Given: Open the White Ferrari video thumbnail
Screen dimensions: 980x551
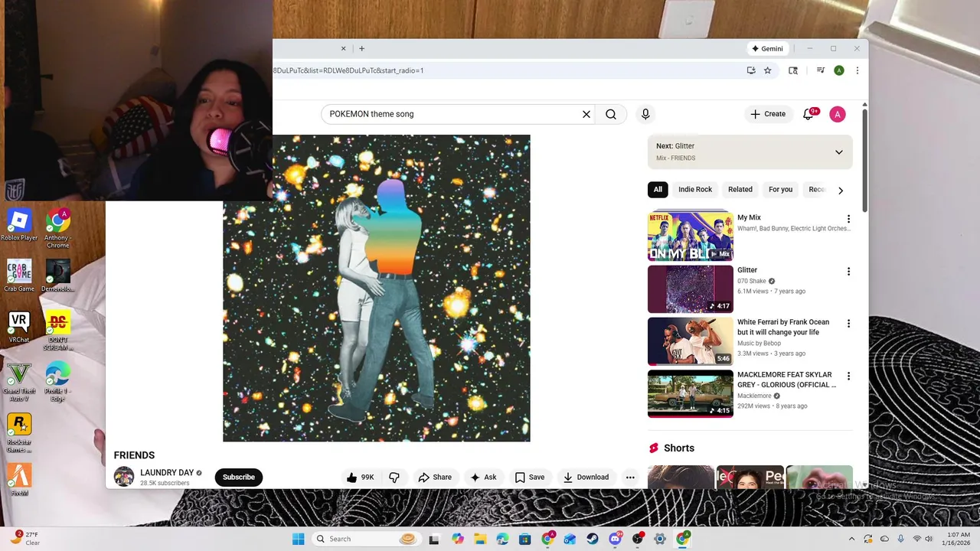Looking at the screenshot, I should [691, 341].
